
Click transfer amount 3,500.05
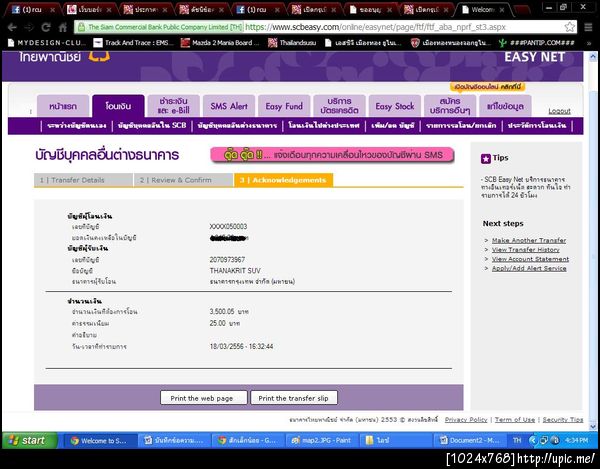tap(222, 311)
